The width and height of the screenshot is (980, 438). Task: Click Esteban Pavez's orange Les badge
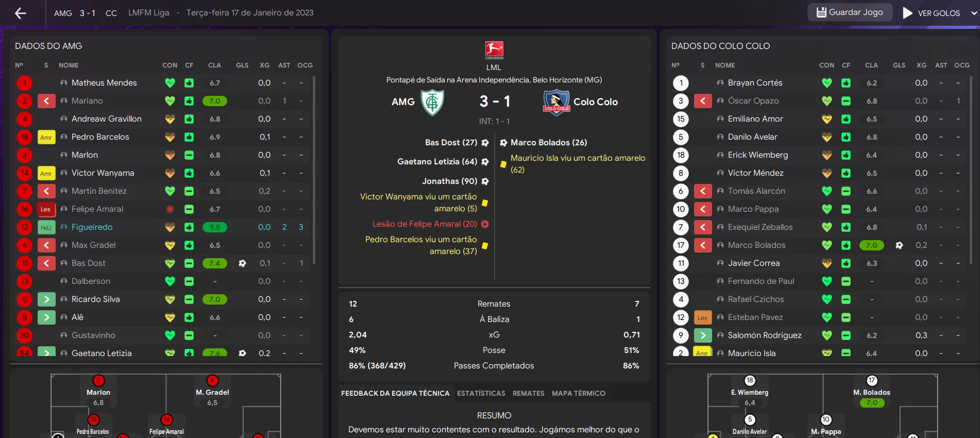tap(703, 317)
